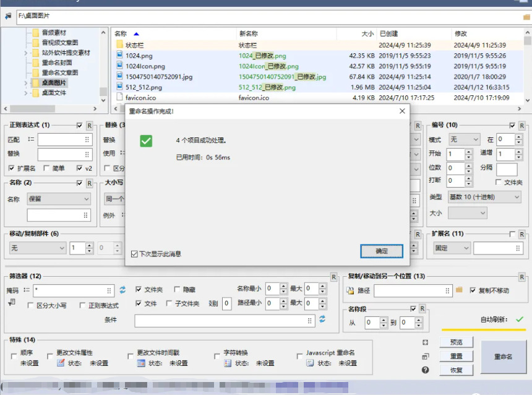Click the path icon in copy/move section
Screen dimensions: 532x395
[x=350, y=290]
